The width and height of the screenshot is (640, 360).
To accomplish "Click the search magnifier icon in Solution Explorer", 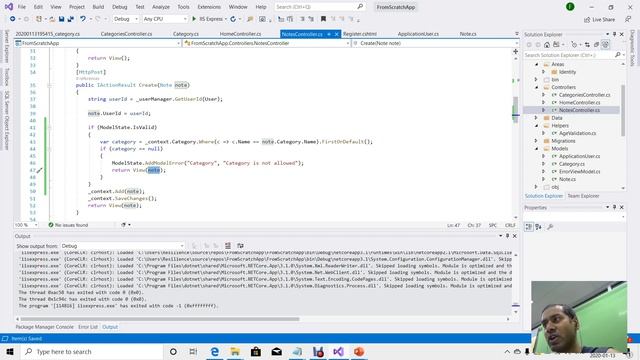I will coord(618,55).
